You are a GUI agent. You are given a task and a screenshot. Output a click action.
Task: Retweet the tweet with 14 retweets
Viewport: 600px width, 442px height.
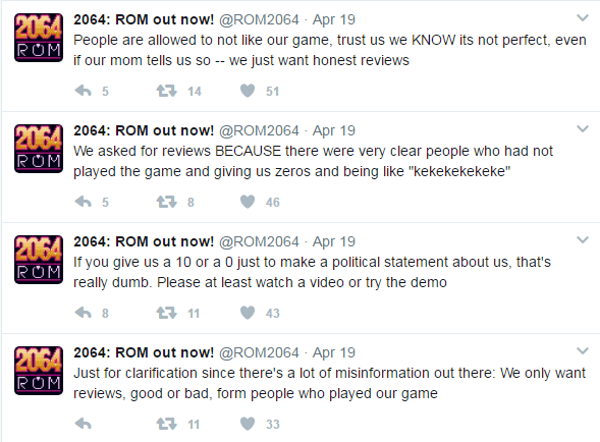pyautogui.click(x=166, y=91)
